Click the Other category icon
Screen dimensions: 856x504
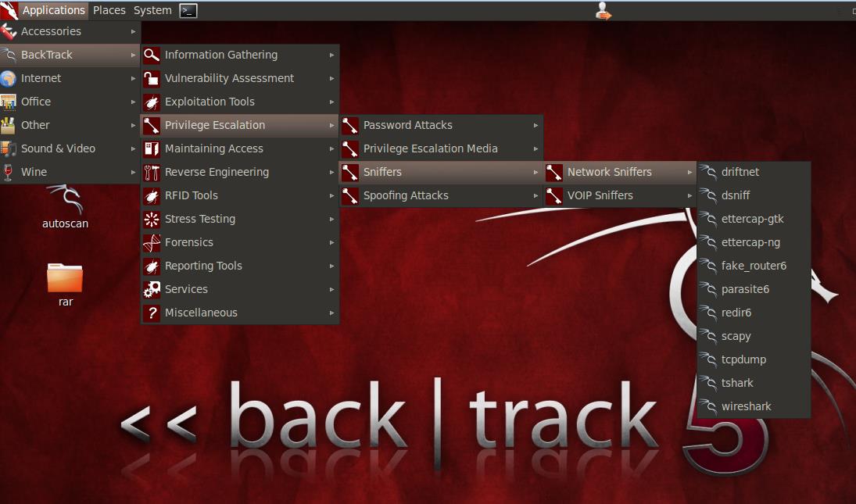[8, 126]
